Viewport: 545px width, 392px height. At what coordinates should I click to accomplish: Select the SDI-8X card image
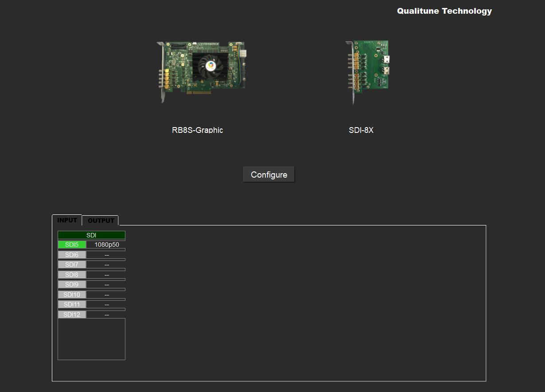pos(367,72)
